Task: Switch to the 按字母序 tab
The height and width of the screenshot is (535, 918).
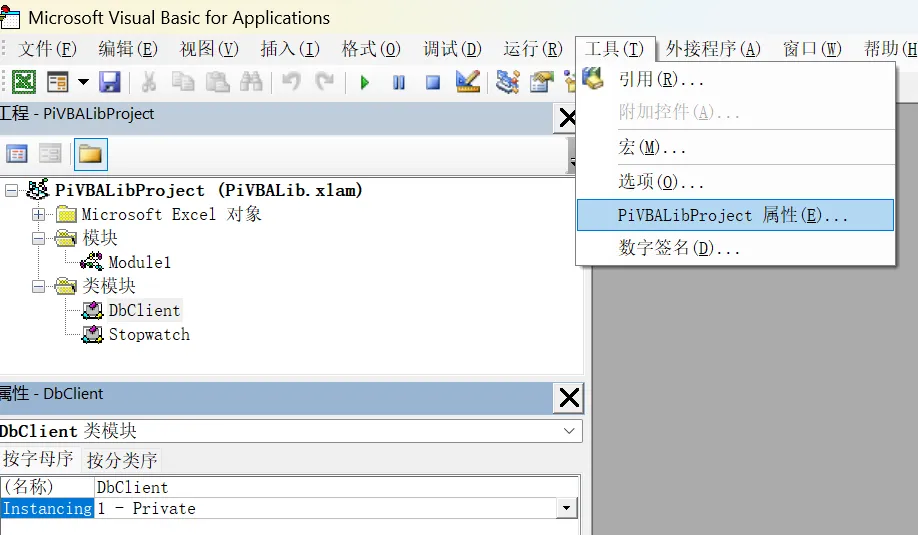Action: (39, 459)
